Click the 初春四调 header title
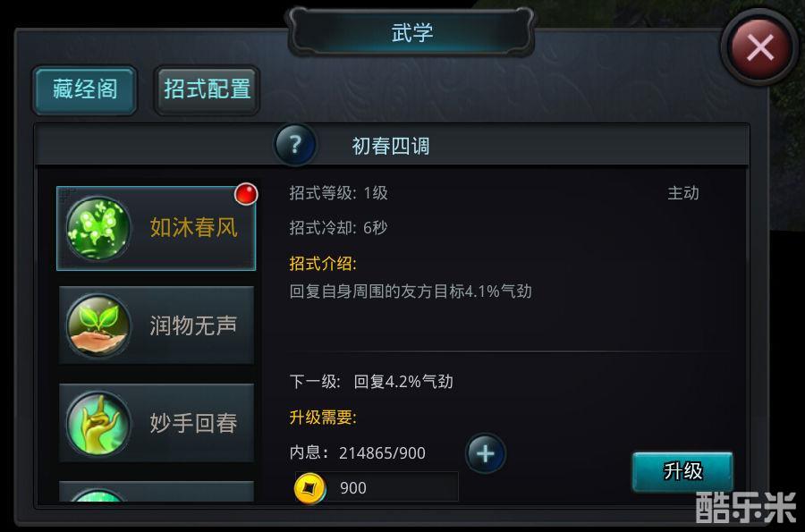 tap(391, 146)
